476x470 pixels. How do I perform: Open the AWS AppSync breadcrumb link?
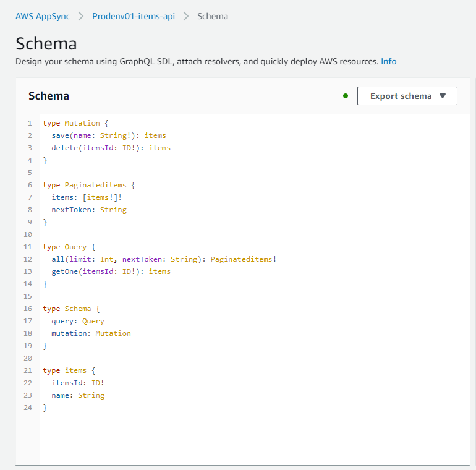click(x=43, y=16)
